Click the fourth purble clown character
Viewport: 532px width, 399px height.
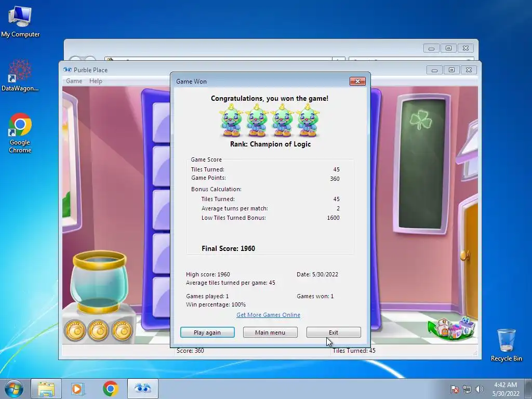[308, 121]
